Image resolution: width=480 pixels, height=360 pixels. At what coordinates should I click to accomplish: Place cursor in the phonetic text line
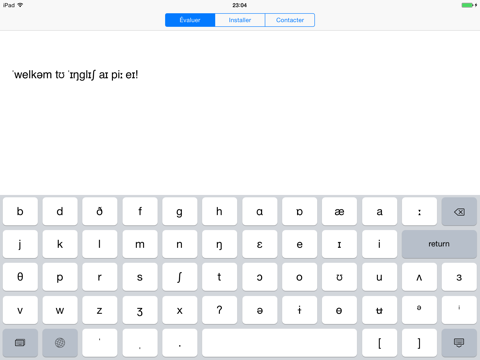[75, 75]
